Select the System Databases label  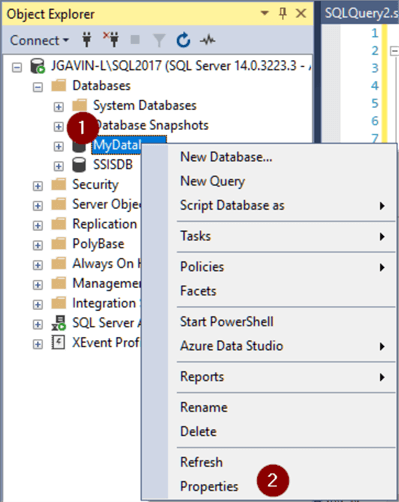[145, 105]
